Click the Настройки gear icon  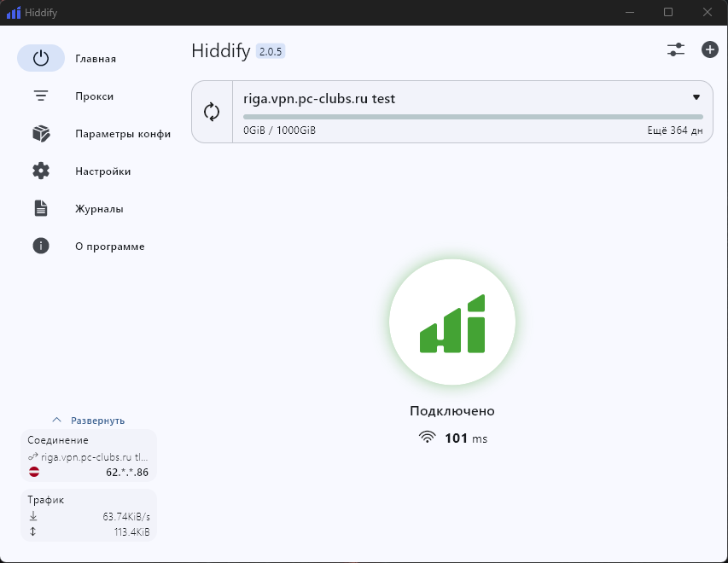click(x=41, y=171)
